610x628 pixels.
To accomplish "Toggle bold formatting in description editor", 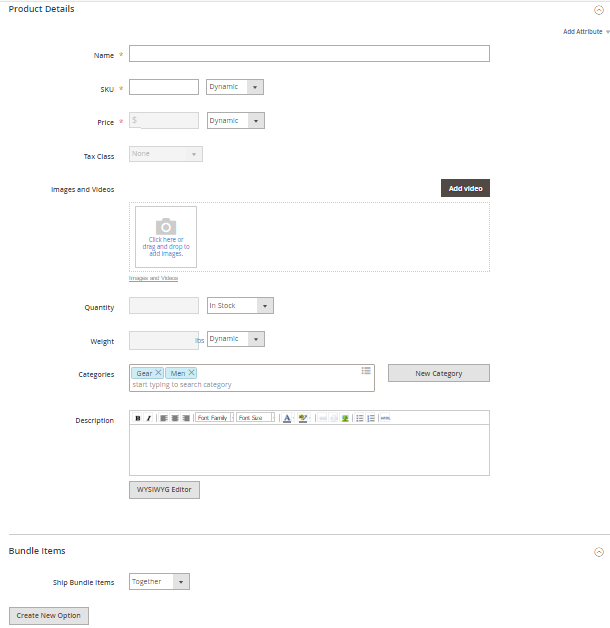I will click(137, 418).
